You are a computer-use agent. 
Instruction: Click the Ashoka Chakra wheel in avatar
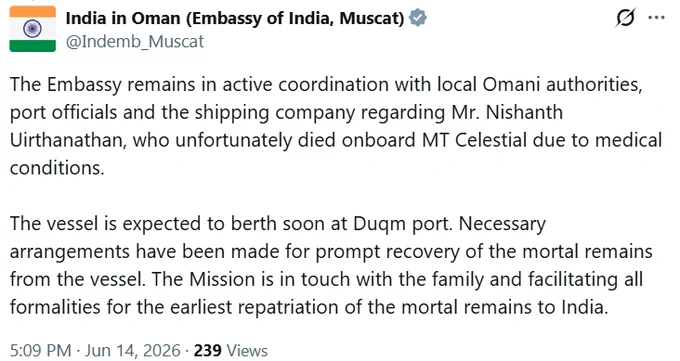click(x=33, y=29)
